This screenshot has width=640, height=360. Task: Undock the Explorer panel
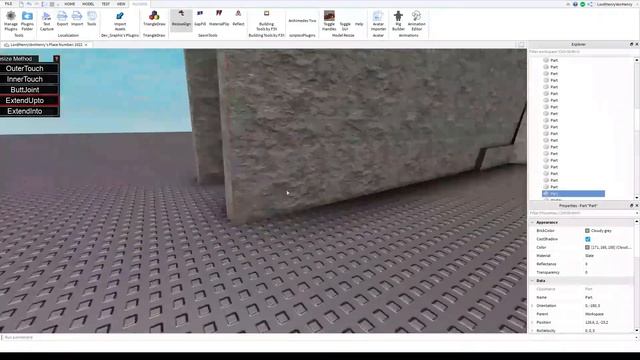(x=631, y=44)
